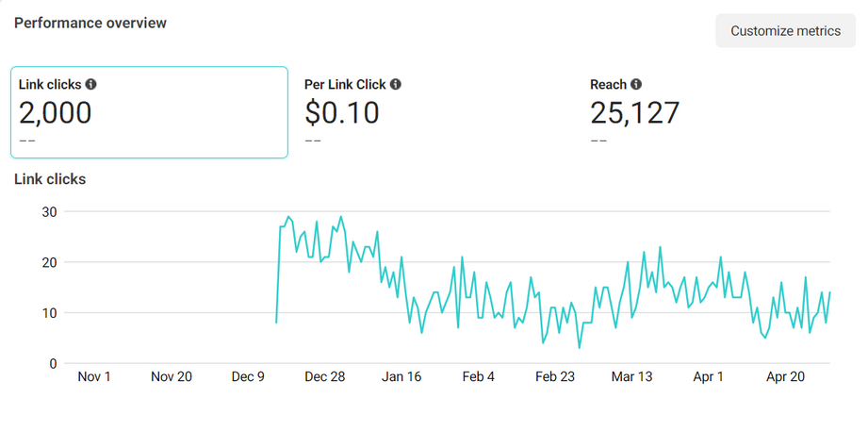
Task: Click the Mar 13 axis label
Action: tap(631, 377)
